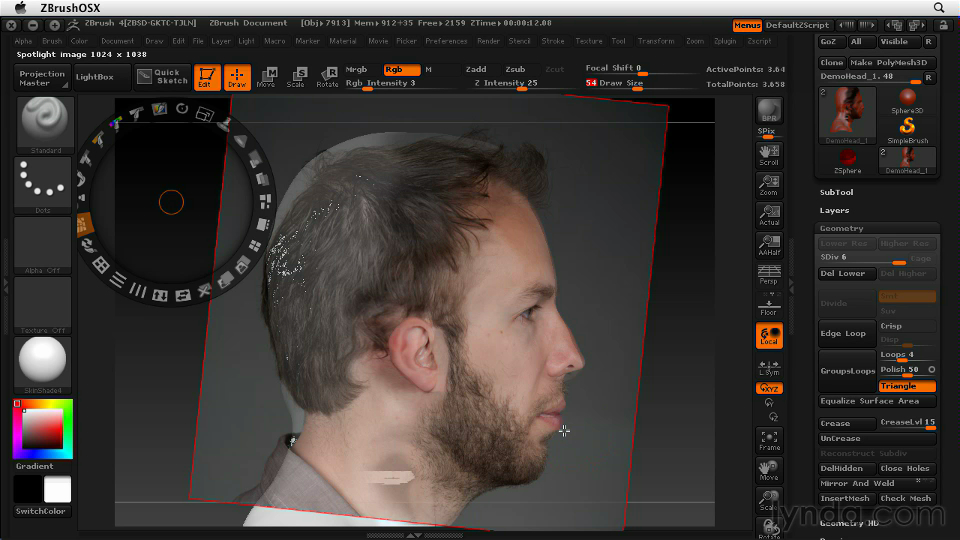The height and width of the screenshot is (540, 960).
Task: Toggle Triangle option in Geometry
Action: [x=907, y=386]
